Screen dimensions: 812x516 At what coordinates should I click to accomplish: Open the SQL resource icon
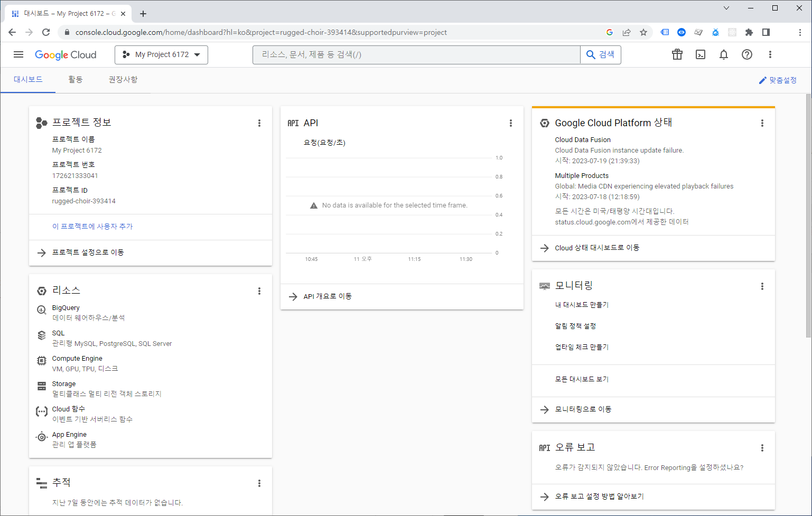[x=42, y=335]
